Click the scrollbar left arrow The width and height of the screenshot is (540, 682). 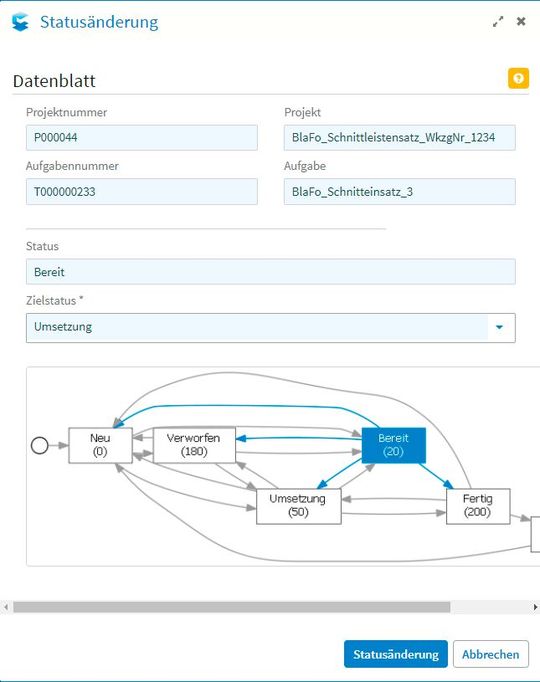pyautogui.click(x=6, y=607)
